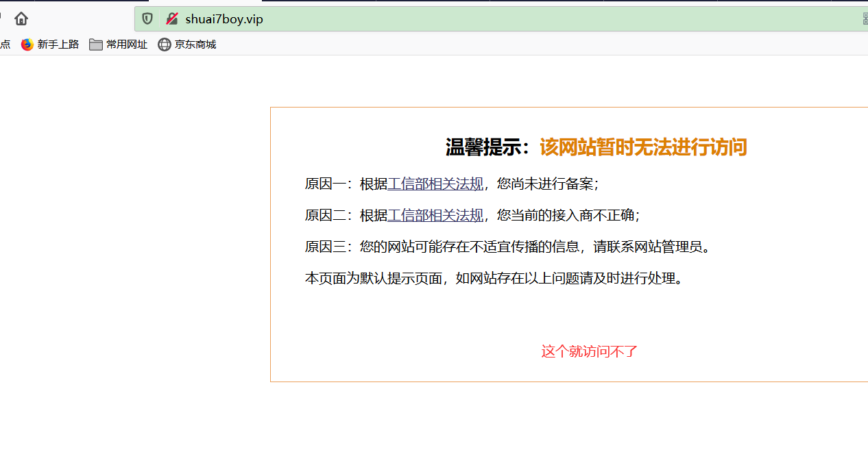
Task: Go to the Firefox home page icon
Action: point(21,18)
